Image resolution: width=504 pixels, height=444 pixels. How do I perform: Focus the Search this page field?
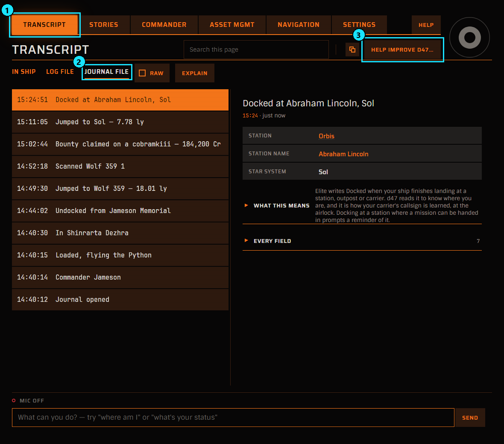pyautogui.click(x=256, y=50)
